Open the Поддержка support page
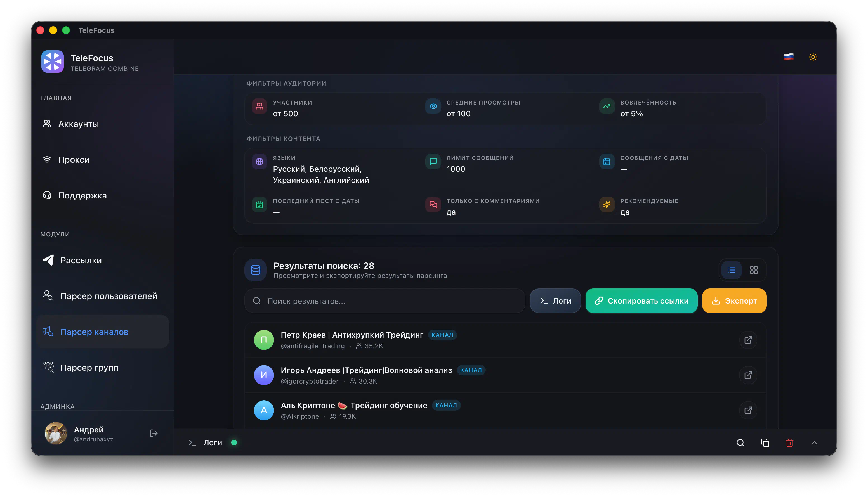The height and width of the screenshot is (497, 868). (102, 196)
